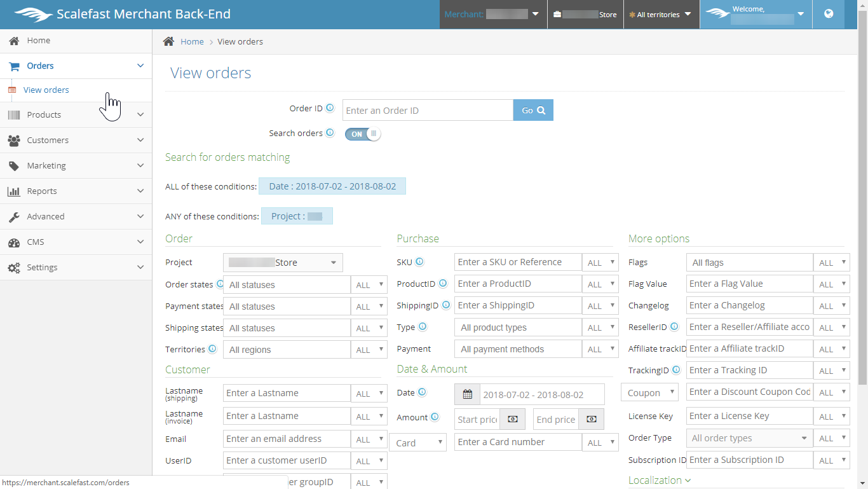
Task: Click the info icon next to SKU
Action: tap(419, 261)
